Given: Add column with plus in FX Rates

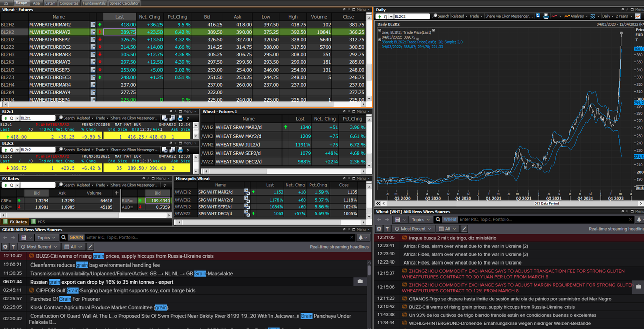Looking at the screenshot, I should tap(117, 193).
